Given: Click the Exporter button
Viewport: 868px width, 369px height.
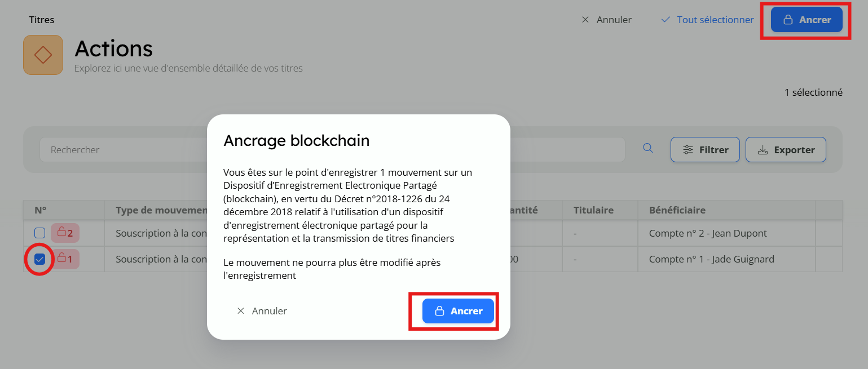Looking at the screenshot, I should click(786, 150).
